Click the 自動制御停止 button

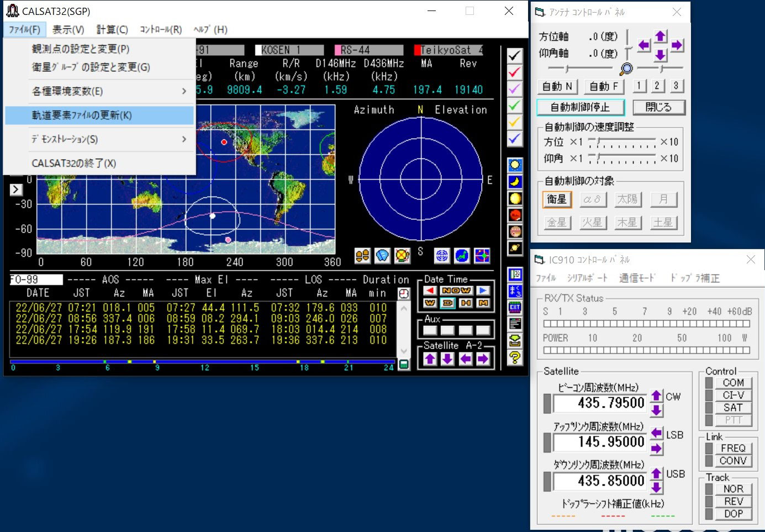580,107
